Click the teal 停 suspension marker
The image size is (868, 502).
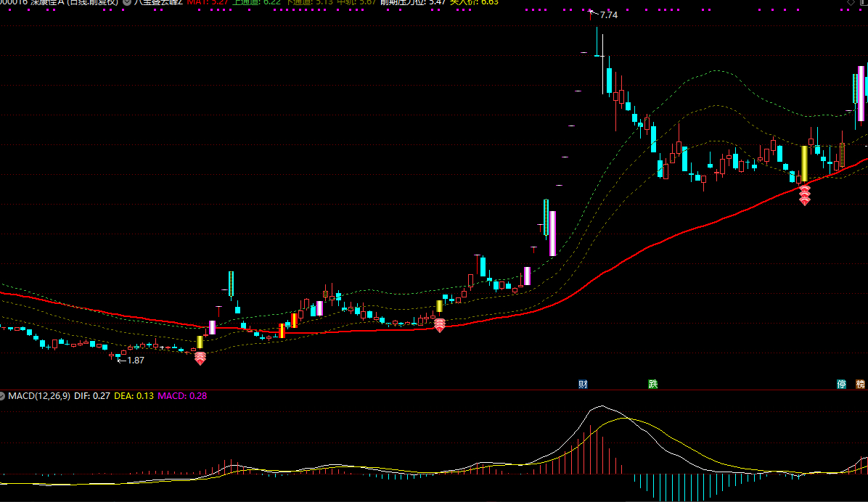point(842,384)
